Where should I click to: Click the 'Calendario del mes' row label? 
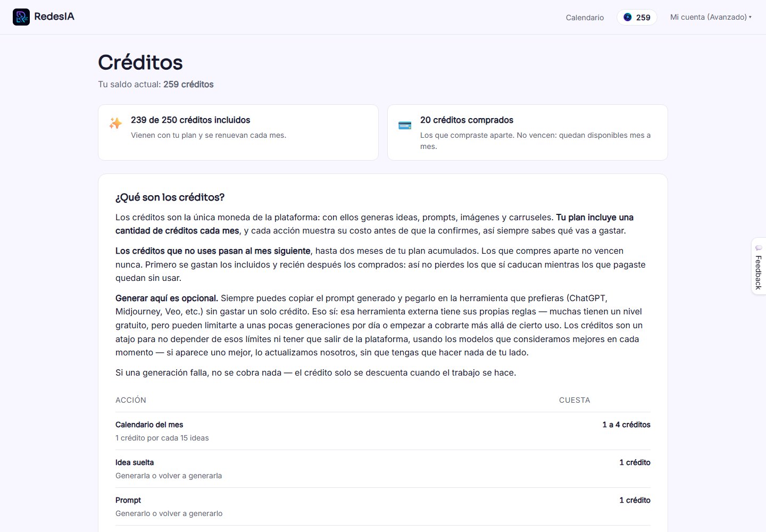point(149,425)
